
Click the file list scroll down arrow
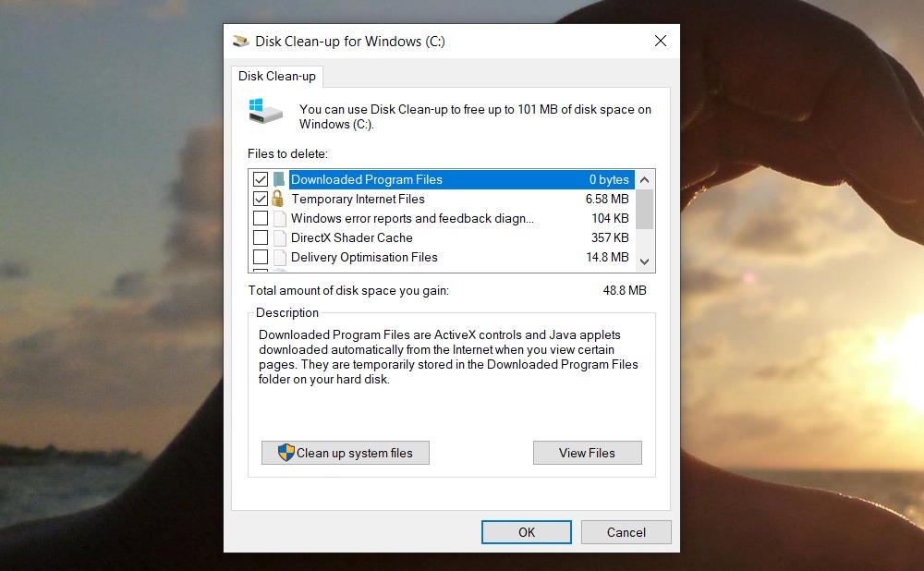coord(645,261)
